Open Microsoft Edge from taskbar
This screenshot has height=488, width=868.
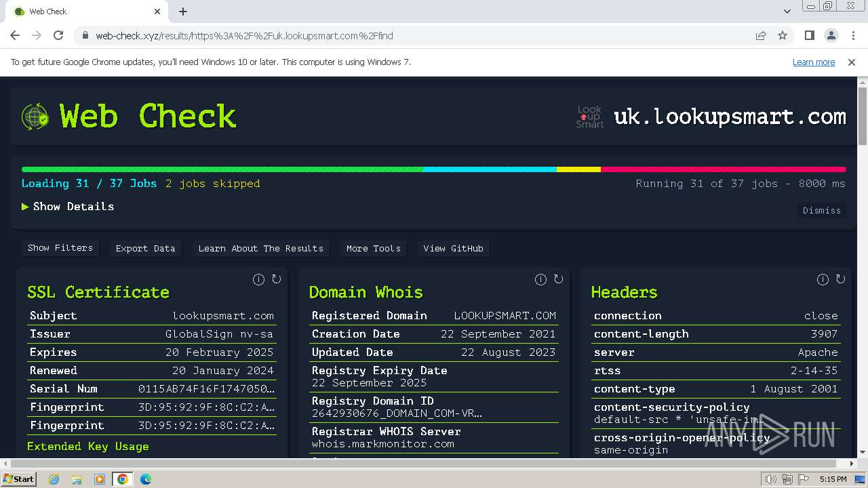pos(145,479)
